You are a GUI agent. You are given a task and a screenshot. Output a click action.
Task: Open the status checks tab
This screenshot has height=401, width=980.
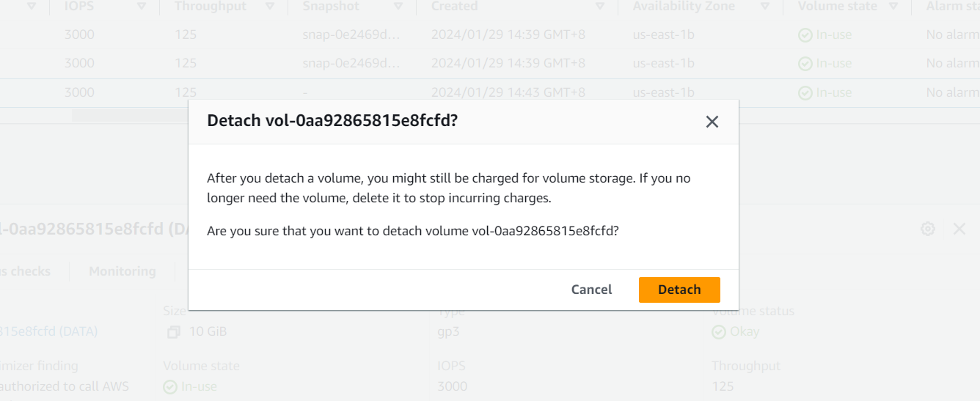[x=26, y=271]
